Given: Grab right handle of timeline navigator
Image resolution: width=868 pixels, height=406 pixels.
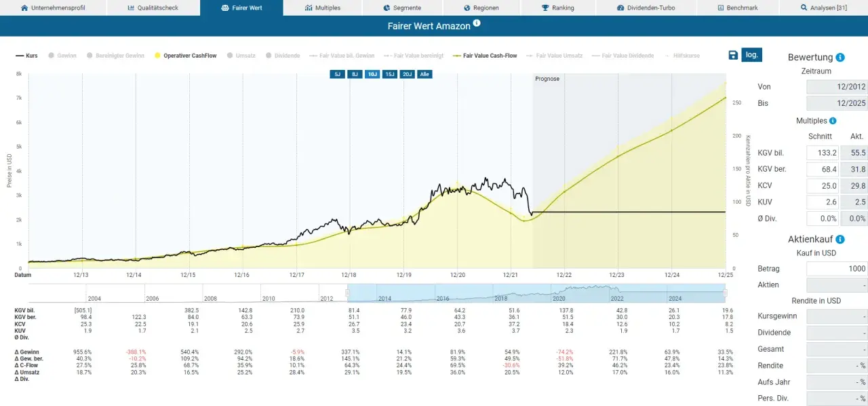Looking at the screenshot, I should [x=726, y=293].
